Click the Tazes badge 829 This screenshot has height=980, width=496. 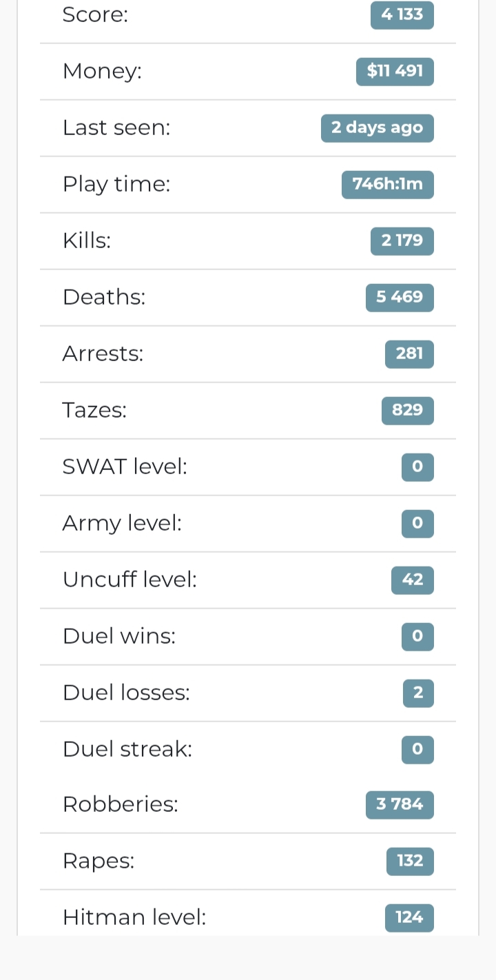click(408, 410)
